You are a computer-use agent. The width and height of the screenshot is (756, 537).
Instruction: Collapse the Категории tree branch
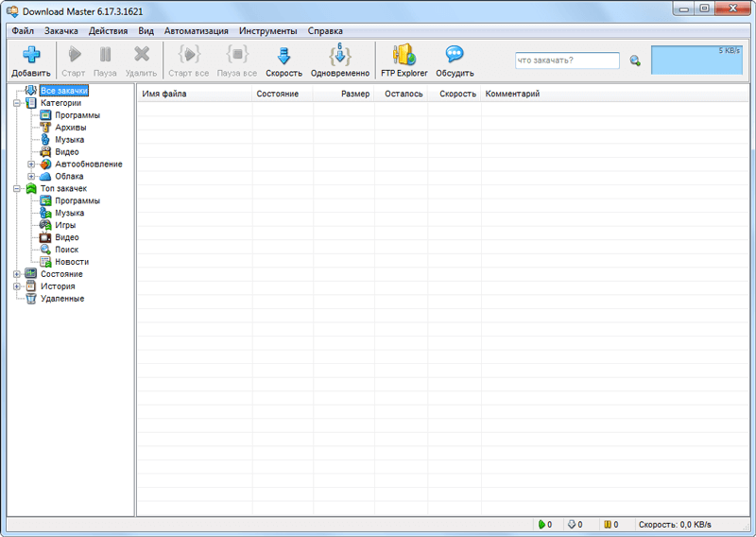(17, 103)
